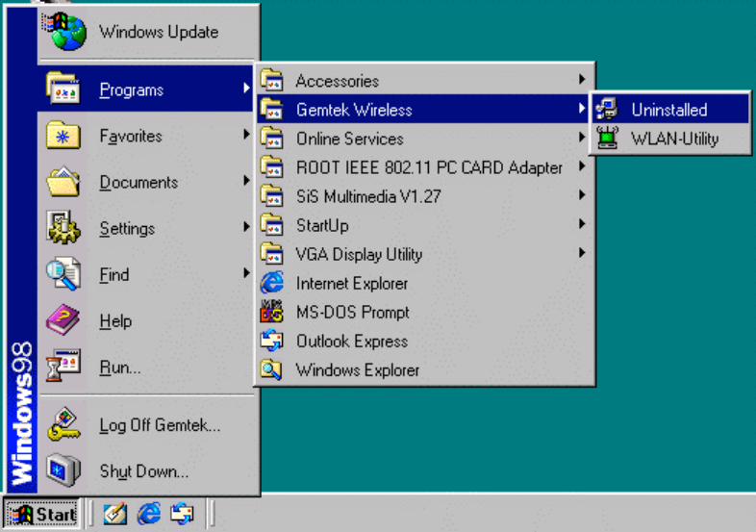The height and width of the screenshot is (532, 756).
Task: Open Windows Update from Start menu
Action: click(145, 32)
